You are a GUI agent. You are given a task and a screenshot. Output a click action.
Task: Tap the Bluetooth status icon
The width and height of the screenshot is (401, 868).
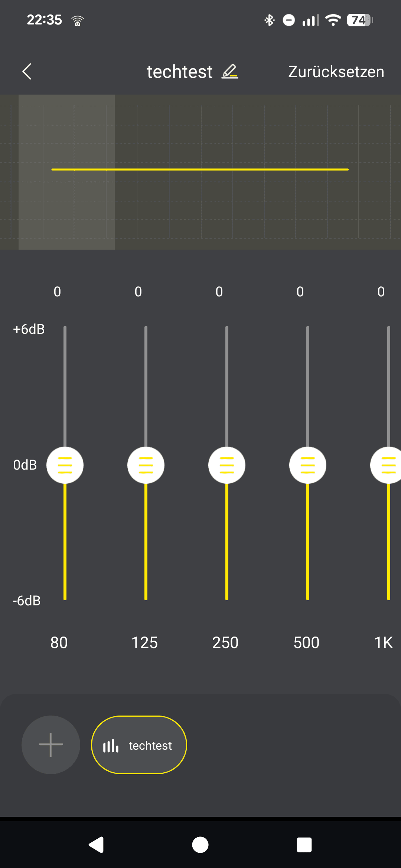tap(269, 20)
